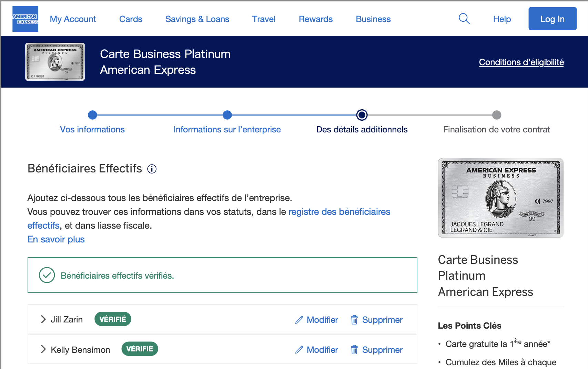Image resolution: width=588 pixels, height=369 pixels.
Task: Click Informations sur l'entreprise step label
Action: coord(227,130)
